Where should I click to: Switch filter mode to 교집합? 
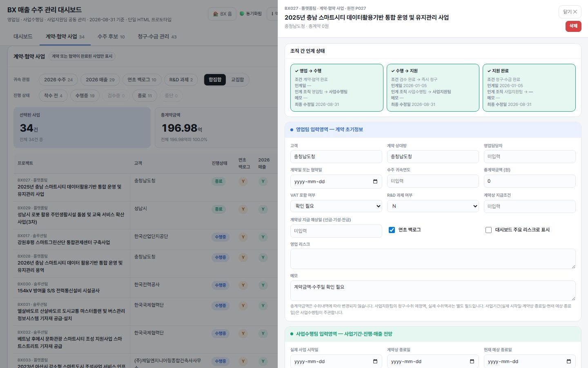click(237, 80)
